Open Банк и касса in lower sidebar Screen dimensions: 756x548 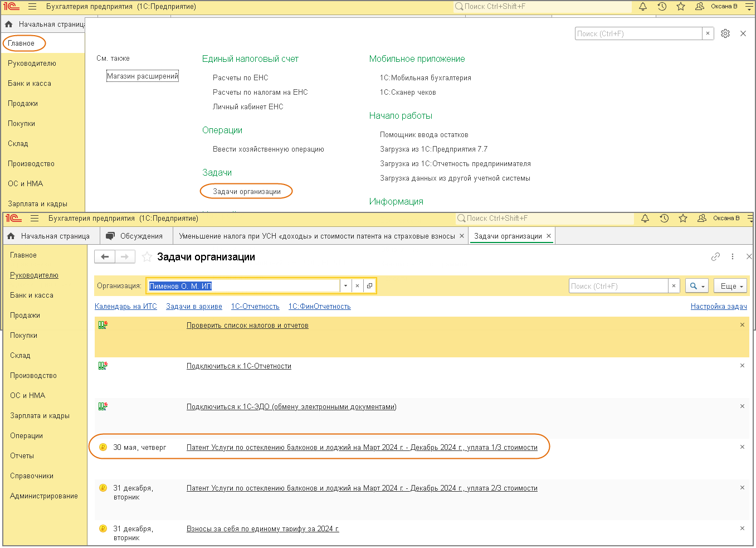32,295
